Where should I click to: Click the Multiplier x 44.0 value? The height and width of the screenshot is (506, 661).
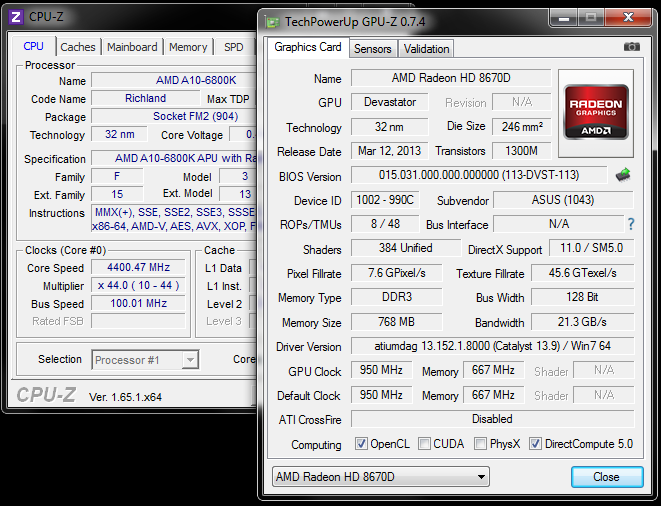coord(138,285)
